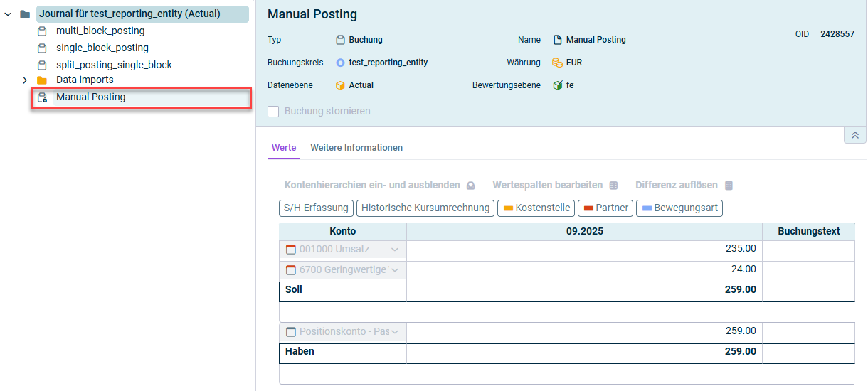Click the Wertespalten bearbeiten table icon
The image size is (868, 391).
click(x=614, y=186)
